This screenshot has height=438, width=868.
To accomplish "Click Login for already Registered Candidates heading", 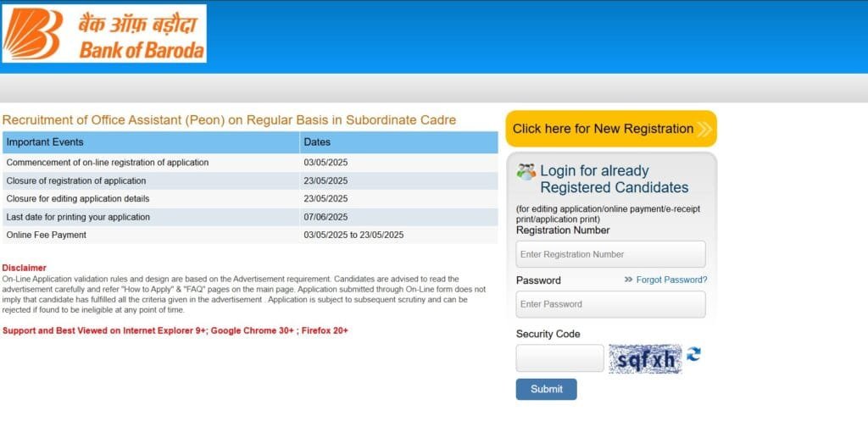I will 614,179.
